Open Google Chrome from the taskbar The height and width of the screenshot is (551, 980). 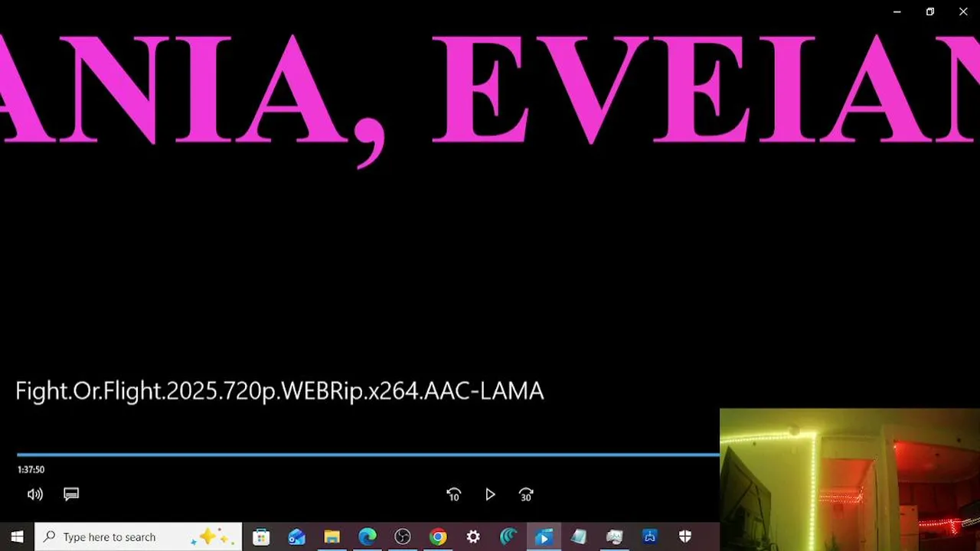pos(438,536)
